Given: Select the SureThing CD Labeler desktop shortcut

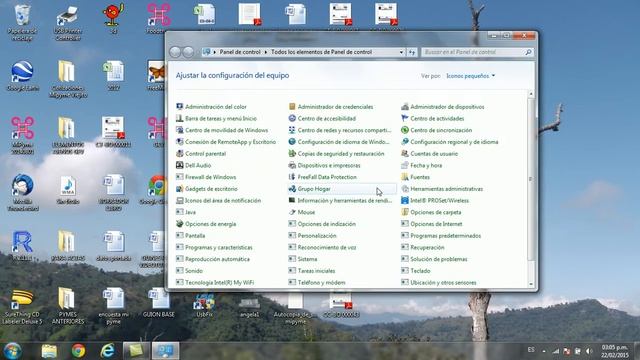Looking at the screenshot, I should click(x=22, y=306).
